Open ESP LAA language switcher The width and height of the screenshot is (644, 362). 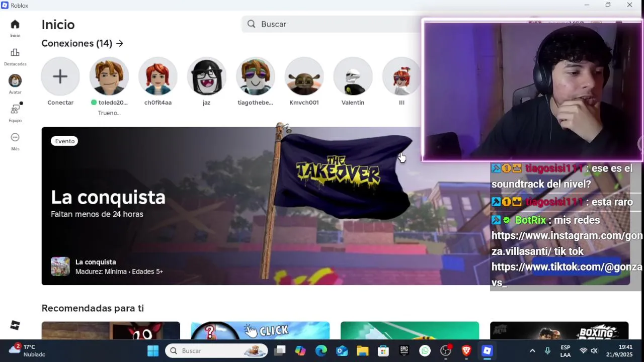click(566, 351)
